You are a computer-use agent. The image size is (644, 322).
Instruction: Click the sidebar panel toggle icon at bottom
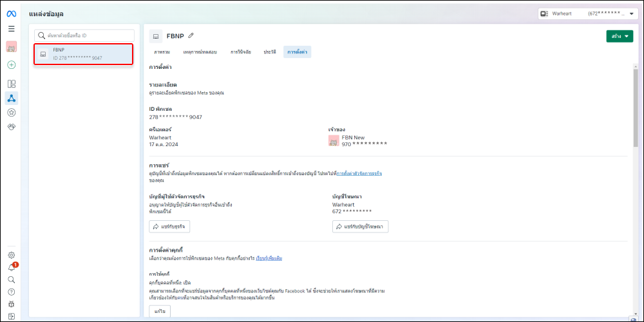(x=12, y=316)
